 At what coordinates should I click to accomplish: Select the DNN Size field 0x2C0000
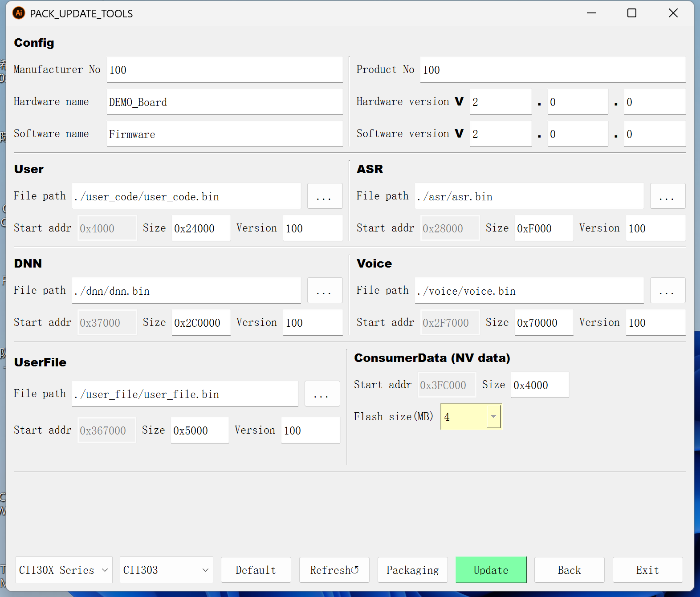pyautogui.click(x=201, y=323)
